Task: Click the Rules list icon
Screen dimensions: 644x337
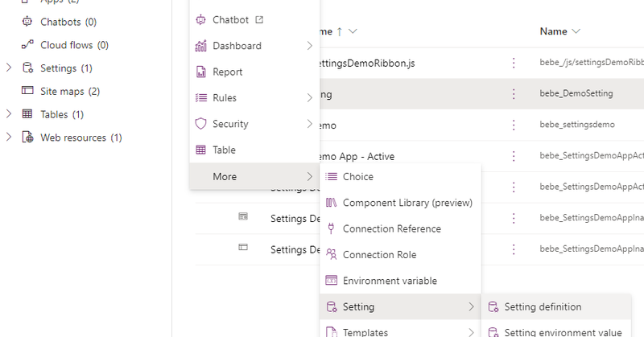Action: (x=200, y=97)
